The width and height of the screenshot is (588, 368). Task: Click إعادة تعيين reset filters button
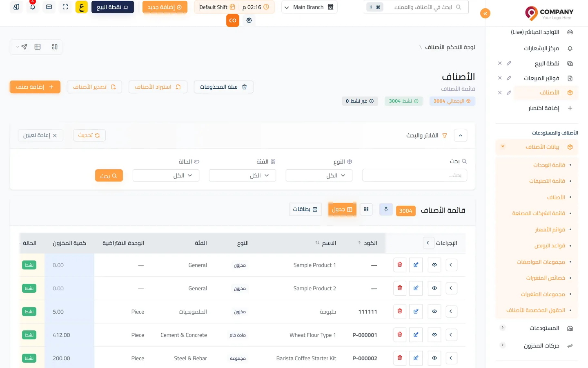[x=40, y=135]
